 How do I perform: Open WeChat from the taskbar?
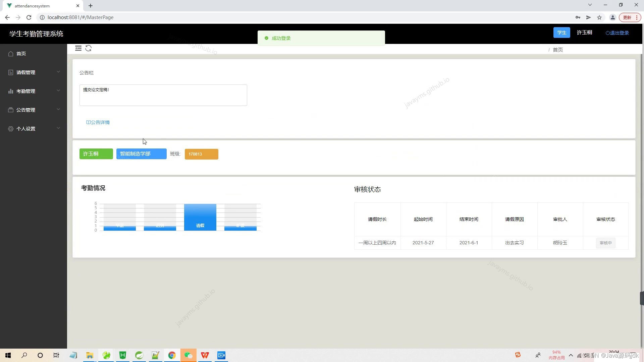coord(188,355)
